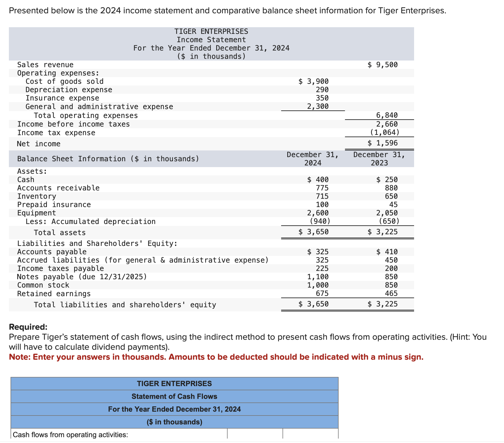Click the 'Balance Sheet Information ($ in thousands)' heading

(x=108, y=159)
